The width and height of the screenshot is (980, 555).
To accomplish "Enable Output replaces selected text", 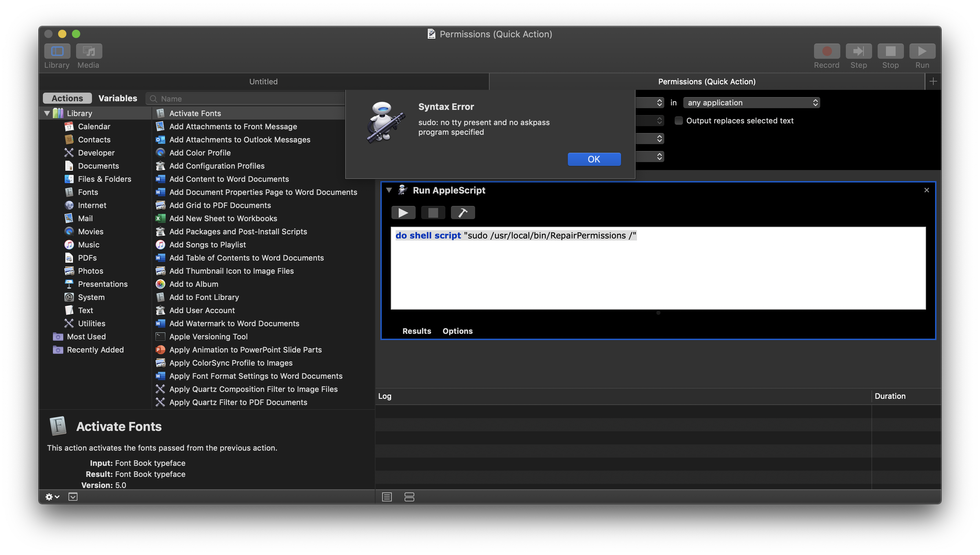I will pyautogui.click(x=678, y=121).
